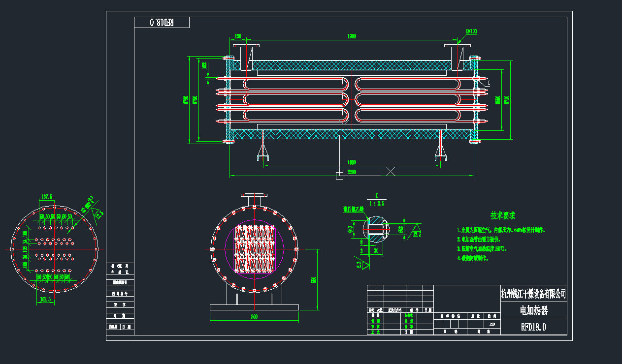This screenshot has height=364, width=622.
Task: Click the 1900 dimension text at top
Action: [x=352, y=36]
